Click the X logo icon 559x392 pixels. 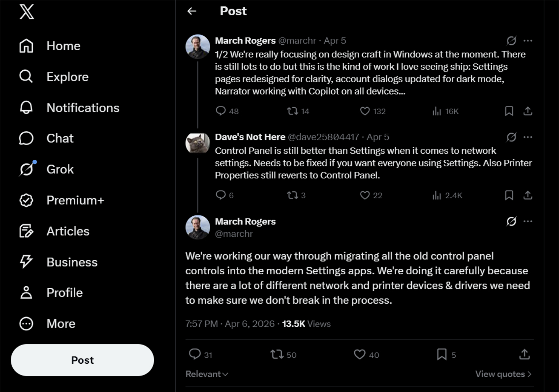pos(27,12)
